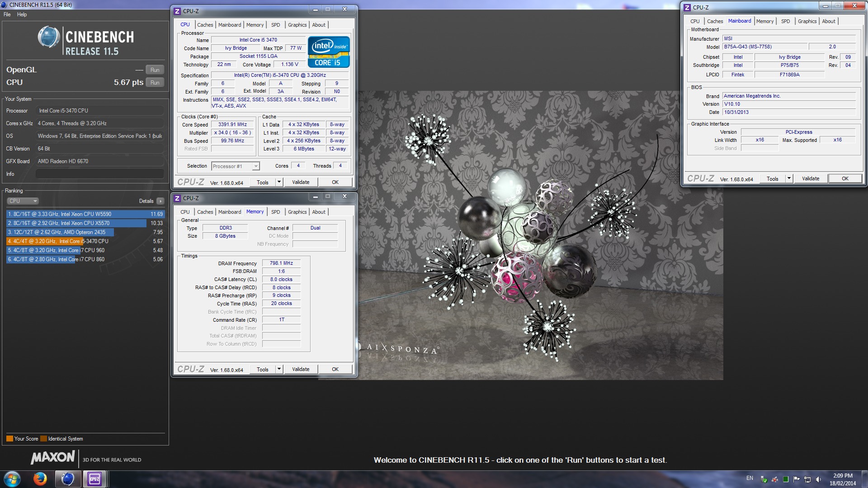Viewport: 868px width, 488px height.
Task: Click OK in the Mainboard window
Action: click(x=845, y=178)
